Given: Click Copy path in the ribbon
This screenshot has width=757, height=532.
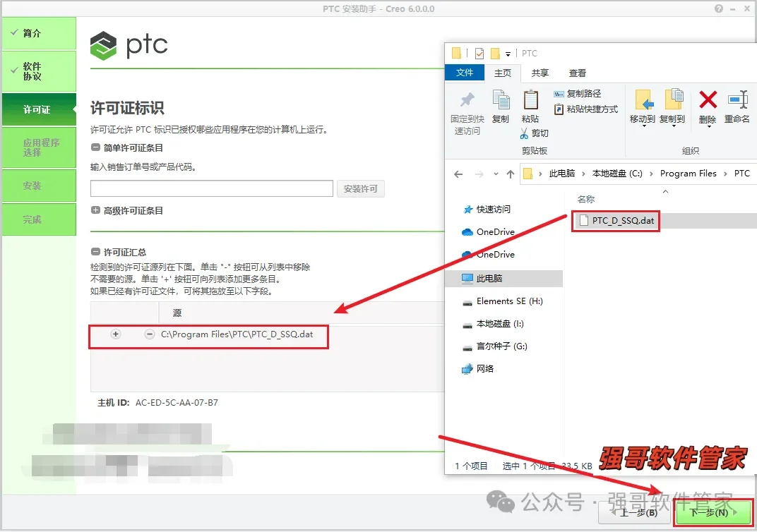Looking at the screenshot, I should [x=577, y=94].
